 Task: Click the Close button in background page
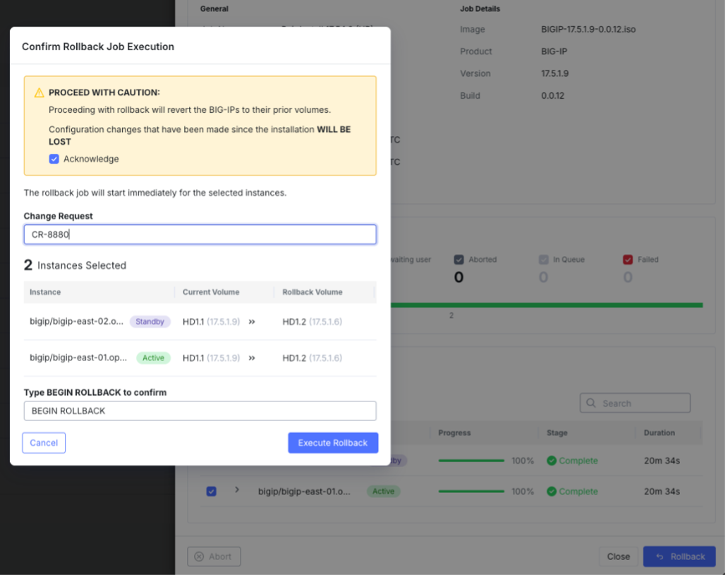[620, 558]
